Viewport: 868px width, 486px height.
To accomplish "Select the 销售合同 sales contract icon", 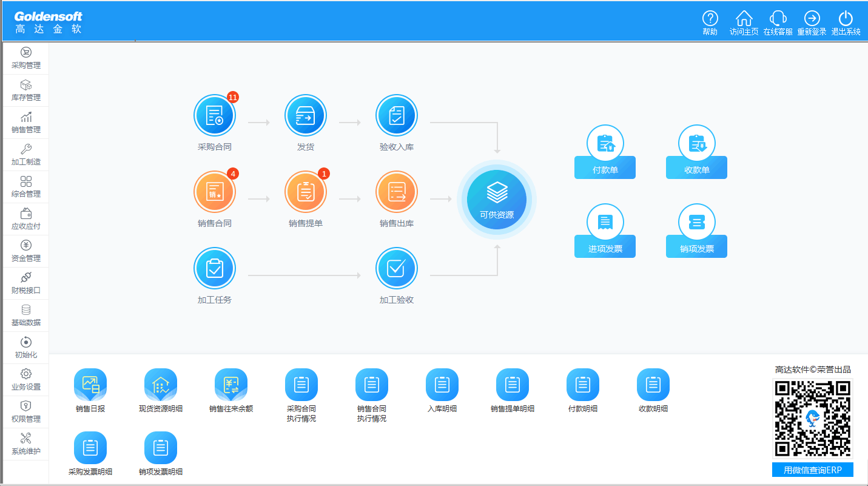I will (x=214, y=192).
